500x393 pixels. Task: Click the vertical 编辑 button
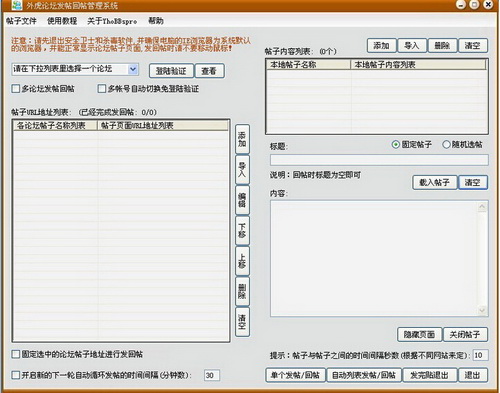click(x=242, y=200)
